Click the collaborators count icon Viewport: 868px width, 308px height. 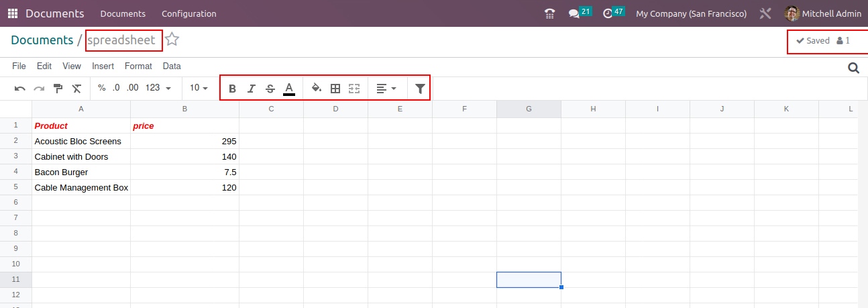click(843, 41)
